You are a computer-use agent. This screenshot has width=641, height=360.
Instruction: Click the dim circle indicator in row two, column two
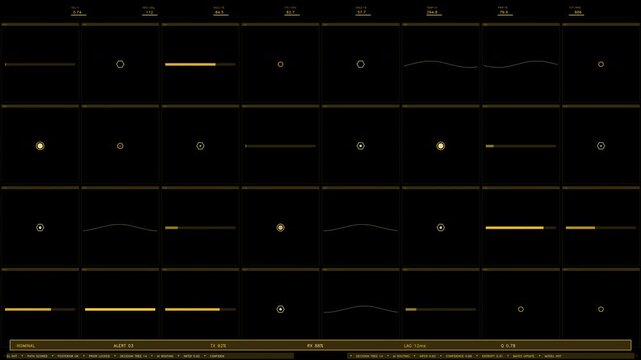pos(120,146)
